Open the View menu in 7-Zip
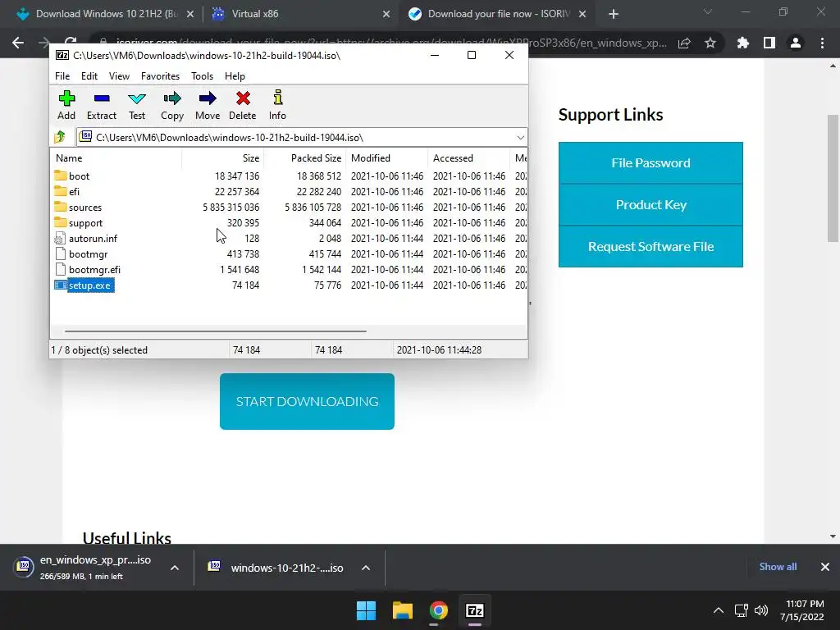This screenshot has height=630, width=840. (x=119, y=76)
